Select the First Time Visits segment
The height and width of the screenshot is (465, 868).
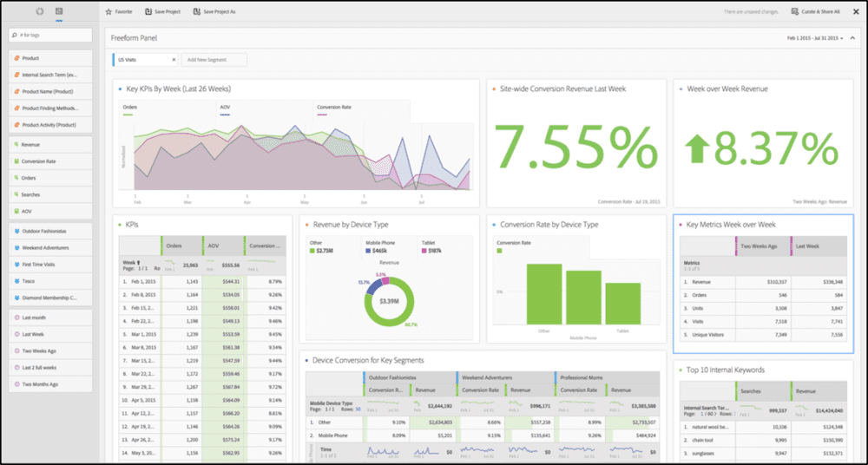[x=50, y=265]
